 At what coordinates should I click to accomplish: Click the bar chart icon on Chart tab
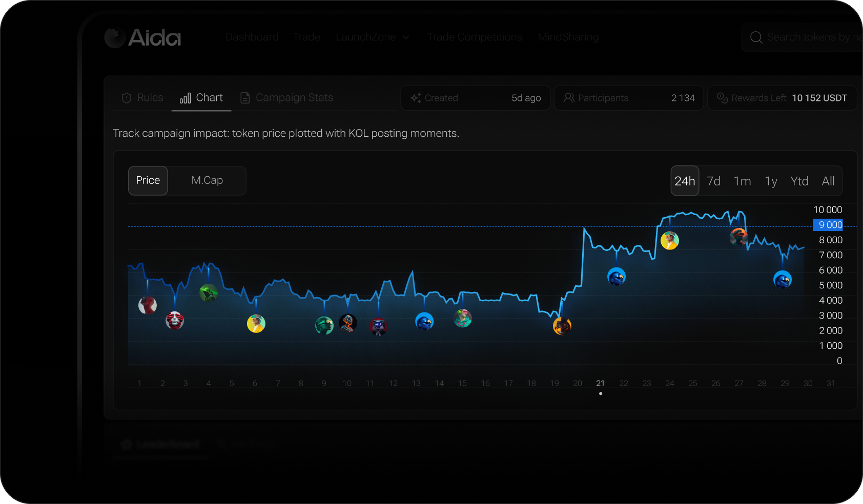click(x=185, y=98)
